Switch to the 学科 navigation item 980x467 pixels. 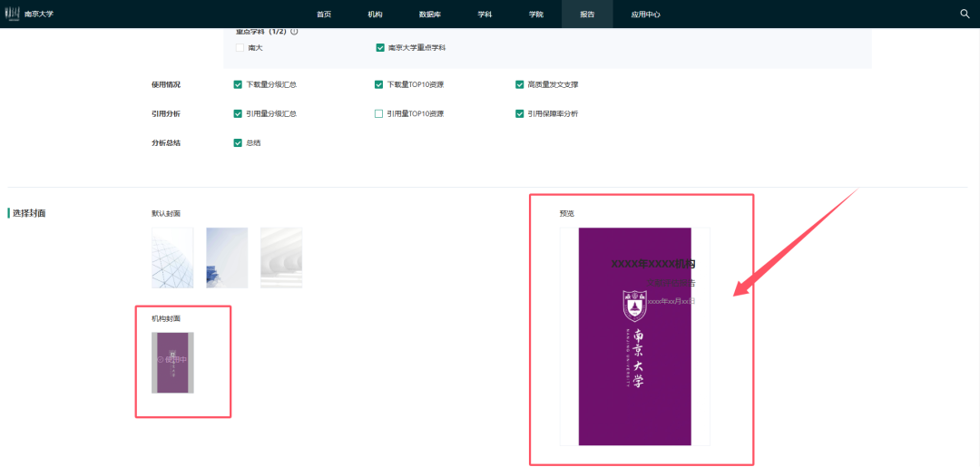(485, 15)
